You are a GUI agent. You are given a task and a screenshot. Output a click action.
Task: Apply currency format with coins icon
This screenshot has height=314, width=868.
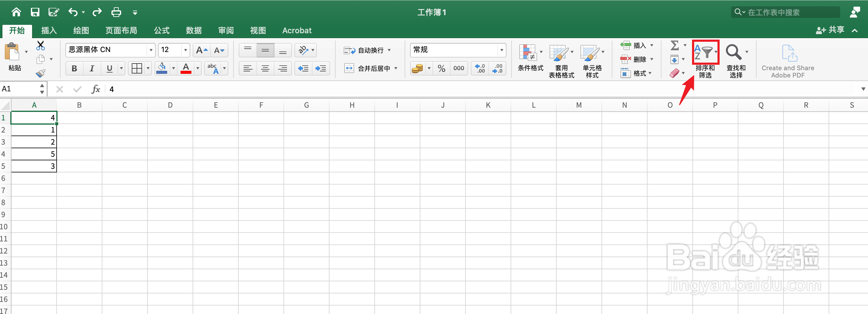[417, 68]
